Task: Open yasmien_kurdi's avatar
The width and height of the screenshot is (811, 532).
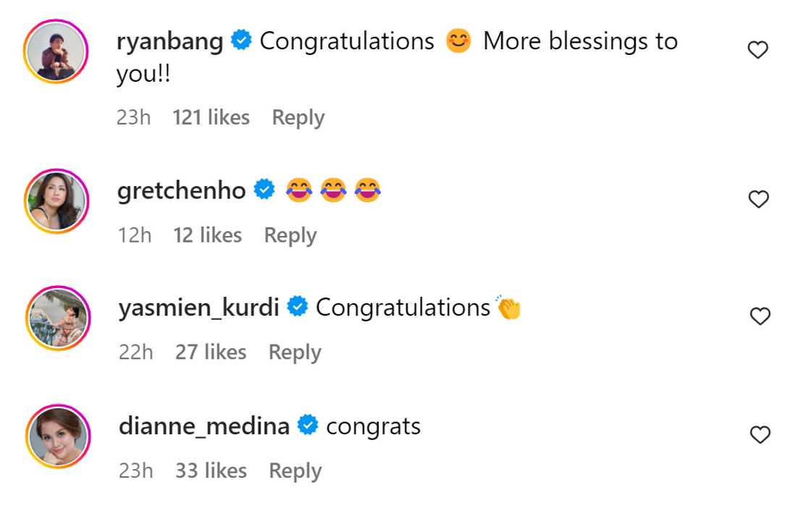Action: click(56, 318)
